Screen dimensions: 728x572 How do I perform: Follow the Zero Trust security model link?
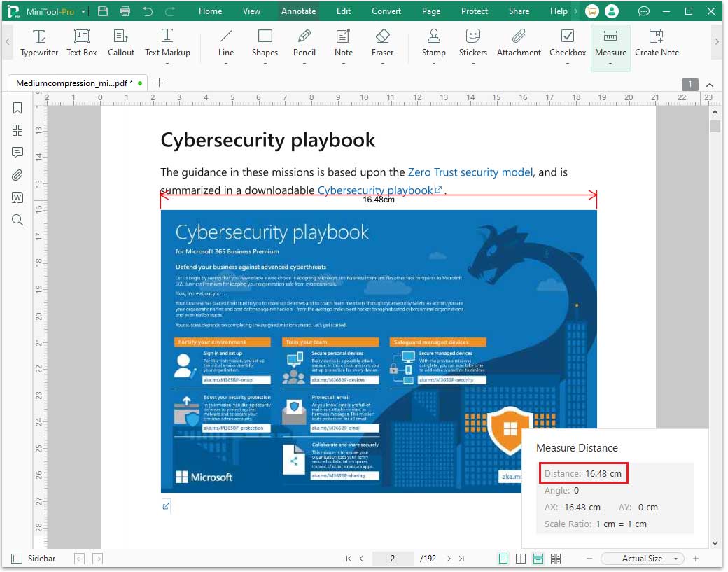[470, 172]
